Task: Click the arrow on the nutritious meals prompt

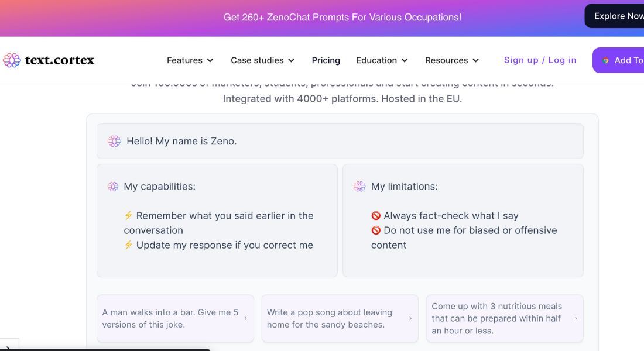Action: [576, 318]
